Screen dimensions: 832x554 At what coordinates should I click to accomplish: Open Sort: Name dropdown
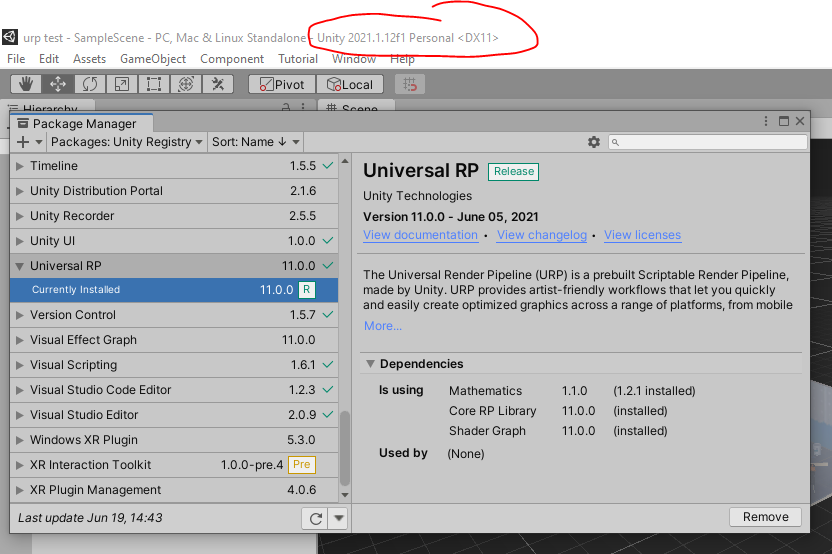[x=256, y=142]
